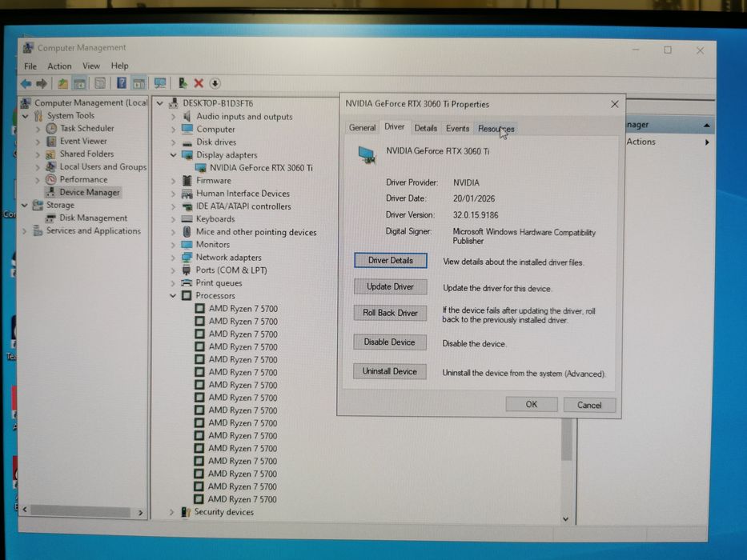
Task: Switch to the Events tab
Action: pos(457,128)
